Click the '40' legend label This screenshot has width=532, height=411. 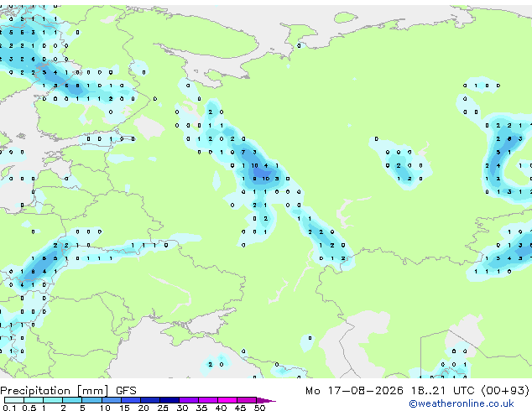221,408
